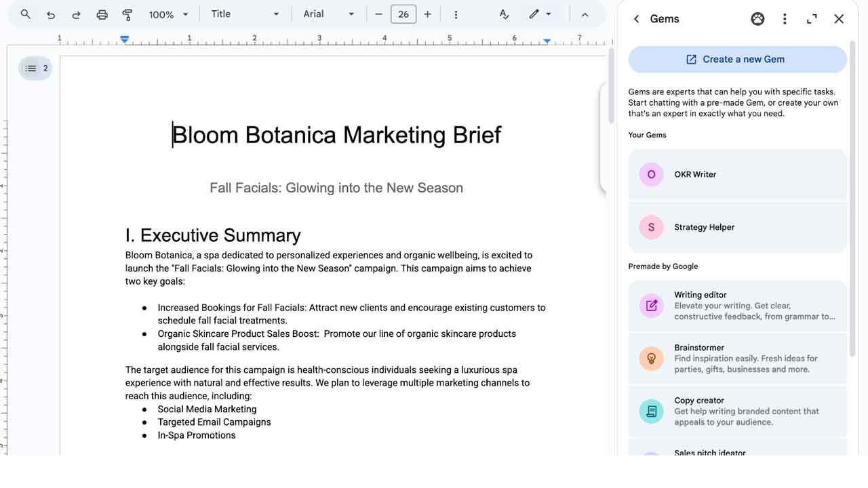This screenshot has height=488, width=868.
Task: Open the Gems panel three-dot menu
Action: click(x=785, y=18)
